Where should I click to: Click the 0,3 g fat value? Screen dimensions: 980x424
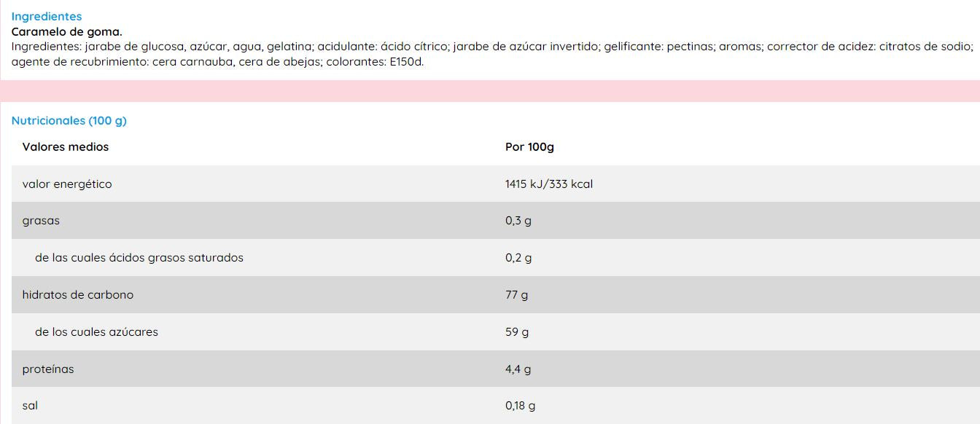(518, 221)
